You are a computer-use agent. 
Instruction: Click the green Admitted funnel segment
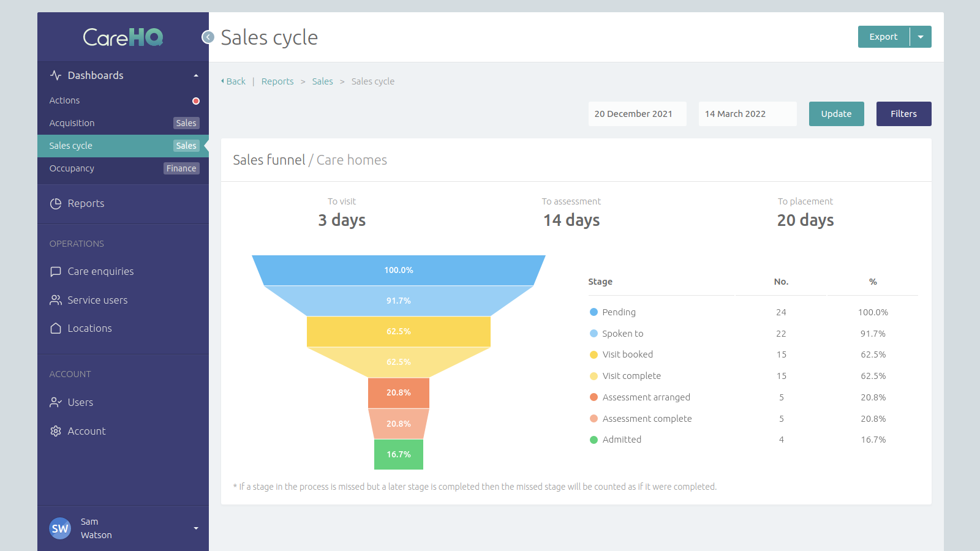point(399,454)
